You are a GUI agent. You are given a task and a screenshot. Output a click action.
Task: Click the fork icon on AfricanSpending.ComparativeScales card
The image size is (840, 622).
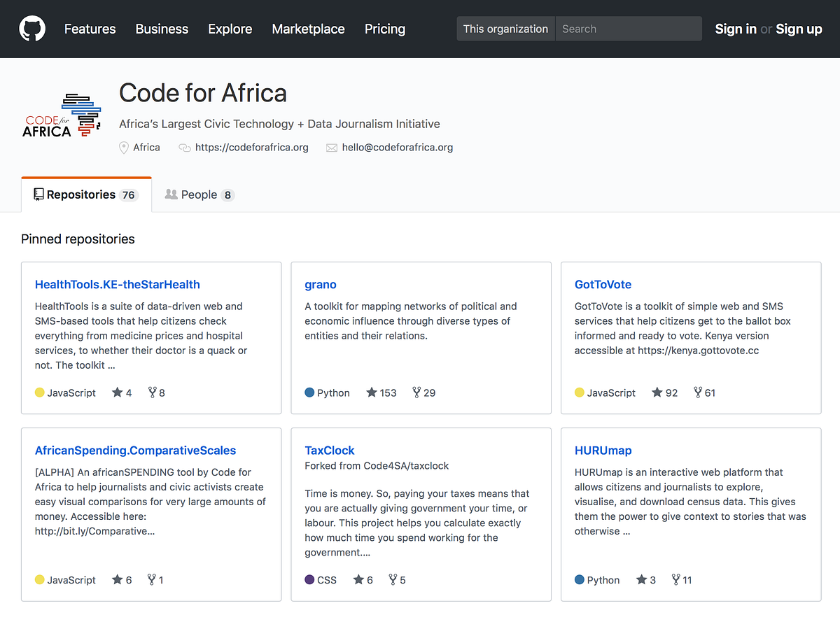151,579
